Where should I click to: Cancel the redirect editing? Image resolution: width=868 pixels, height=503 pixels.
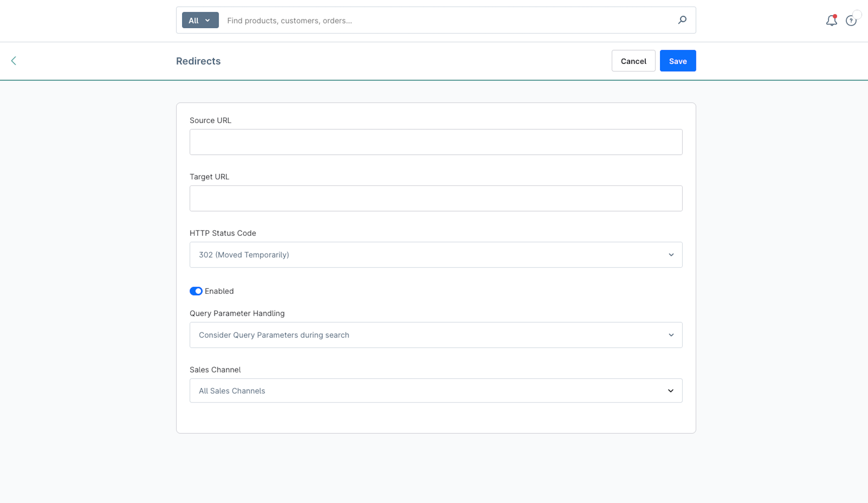[x=633, y=61]
